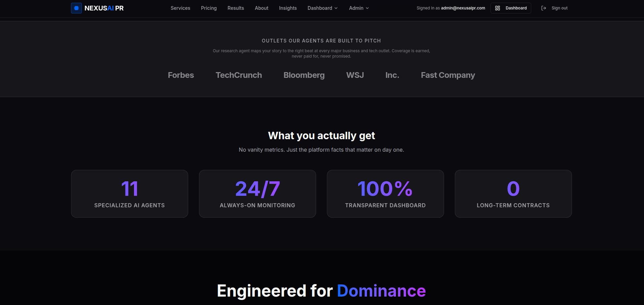Image resolution: width=644 pixels, height=305 pixels.
Task: Click the Engineered for Dominance heading
Action: (321, 291)
